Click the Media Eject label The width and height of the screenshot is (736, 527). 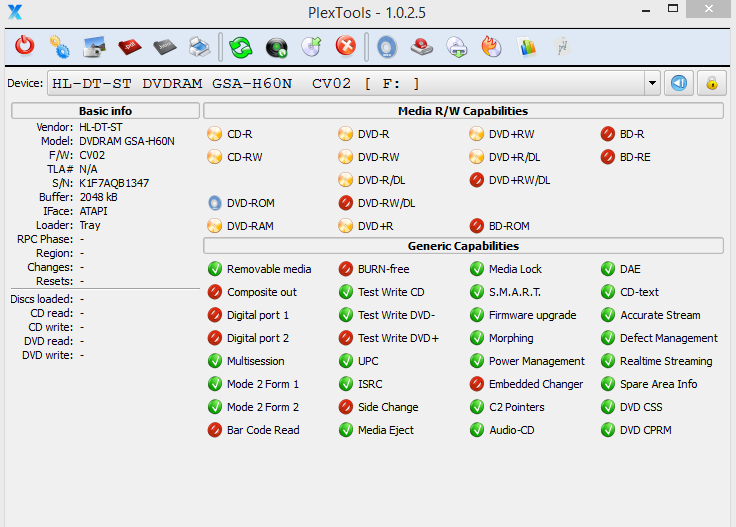tap(385, 430)
